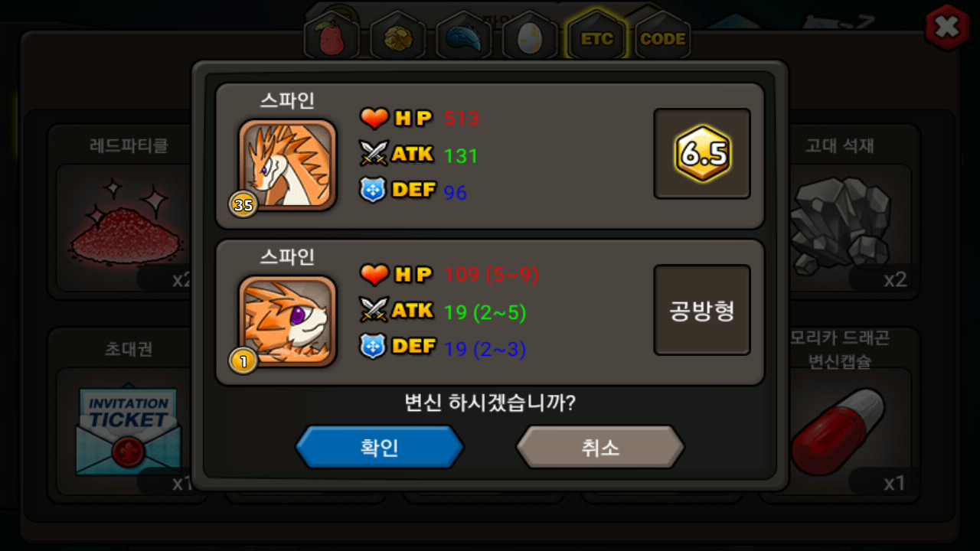Tap the 공방형 type box

(702, 310)
